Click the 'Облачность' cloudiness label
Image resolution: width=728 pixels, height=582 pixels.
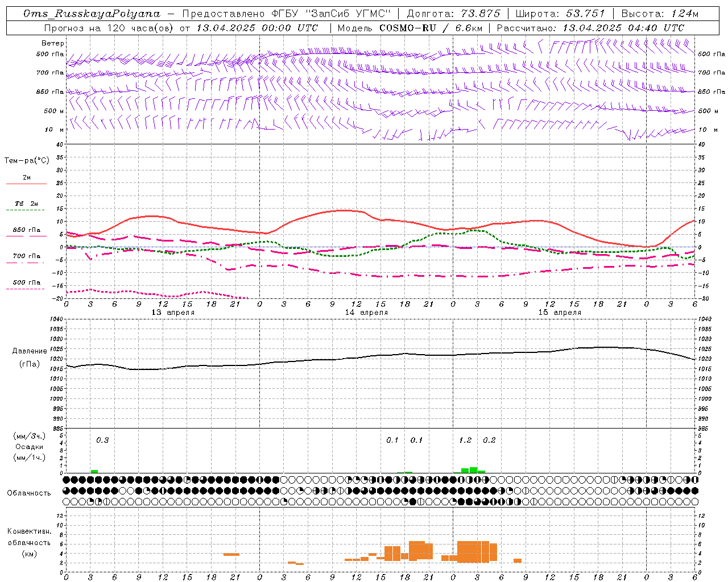click(29, 493)
